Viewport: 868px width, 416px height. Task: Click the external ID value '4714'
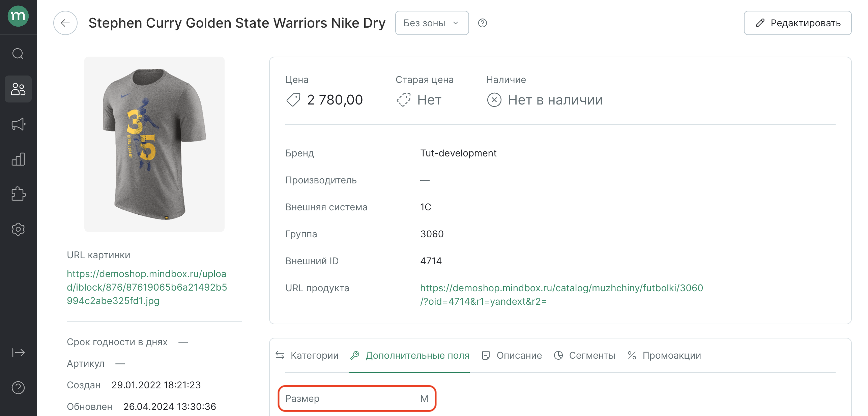click(431, 261)
